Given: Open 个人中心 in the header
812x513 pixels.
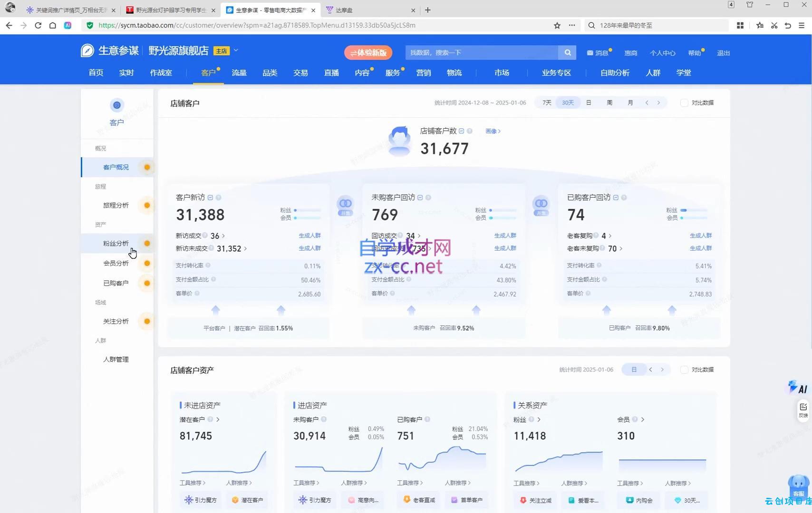Looking at the screenshot, I should 662,53.
